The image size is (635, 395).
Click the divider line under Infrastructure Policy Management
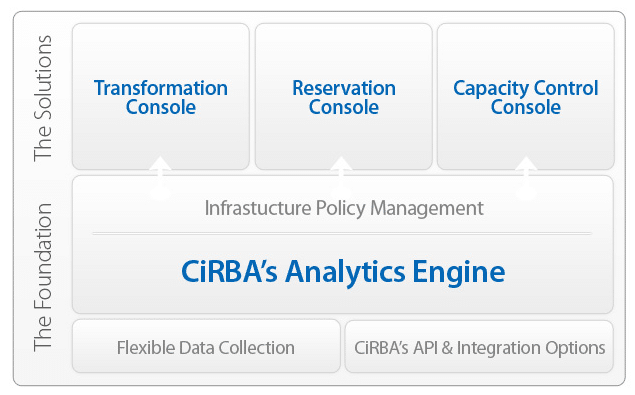(x=342, y=234)
